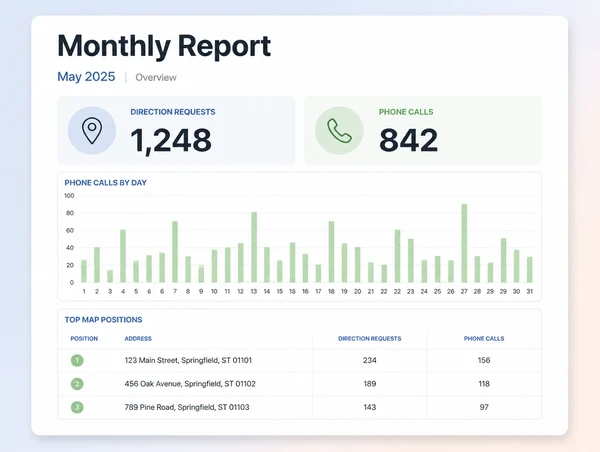Click the 234 direction requests cell

click(x=370, y=360)
